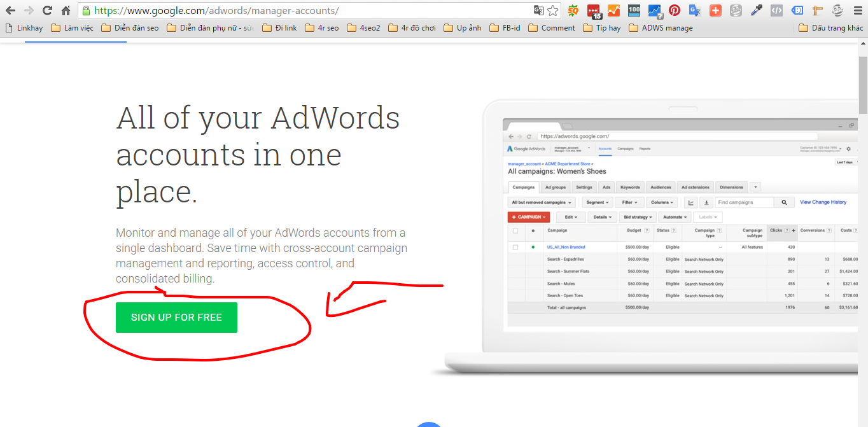The width and height of the screenshot is (868, 427).
Task: Open the red extension with badge 15
Action: pos(594,11)
